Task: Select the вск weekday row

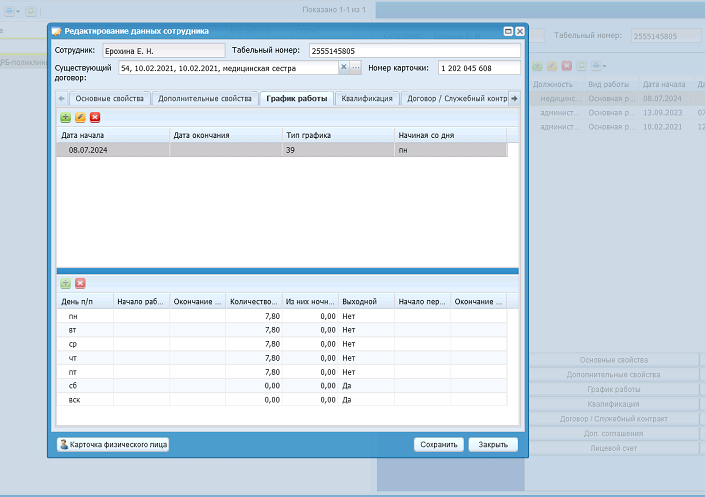Action: tap(282, 400)
